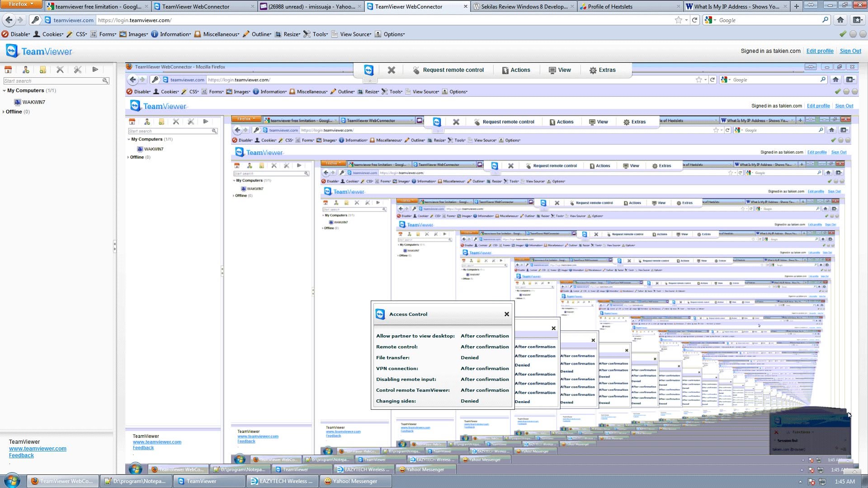The image size is (868, 488).
Task: Open the Cookies menu on the outermost developer toolbar
Action: [x=49, y=34]
